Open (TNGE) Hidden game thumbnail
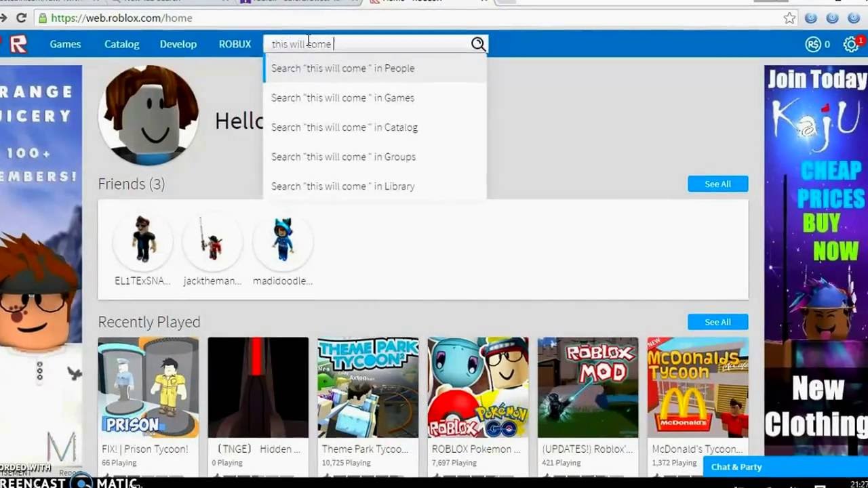The image size is (868, 488). [258, 388]
